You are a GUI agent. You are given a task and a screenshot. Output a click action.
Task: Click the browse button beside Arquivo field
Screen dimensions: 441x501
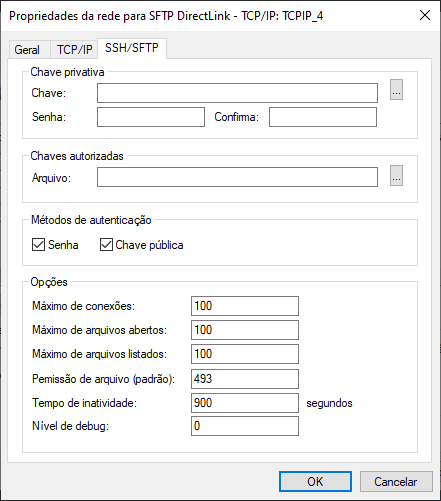pos(396,175)
